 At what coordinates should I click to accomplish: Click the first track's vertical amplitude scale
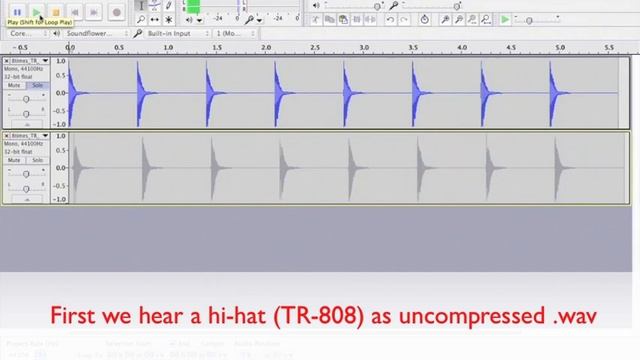60,93
